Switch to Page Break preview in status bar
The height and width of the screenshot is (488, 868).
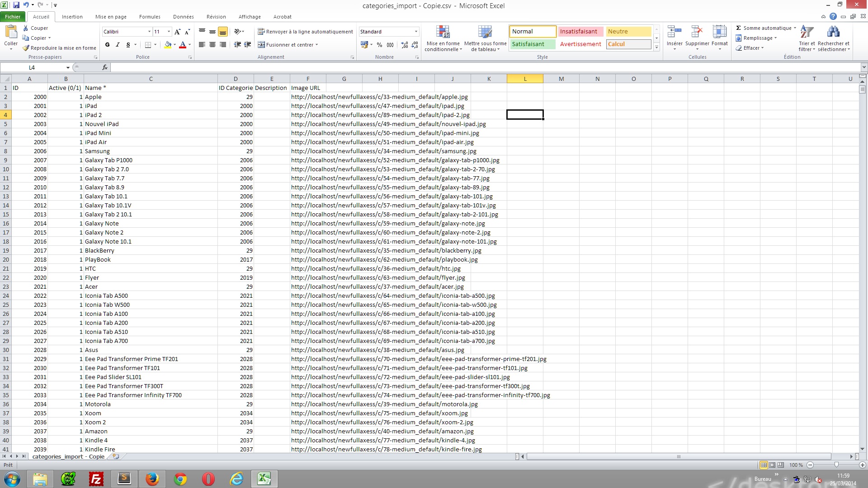(x=781, y=465)
